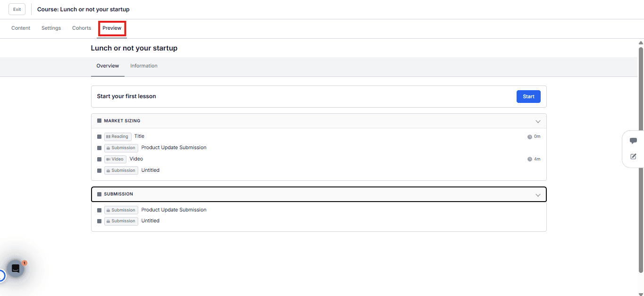
Task: Click the Reading type badge on Title row
Action: coord(118,136)
